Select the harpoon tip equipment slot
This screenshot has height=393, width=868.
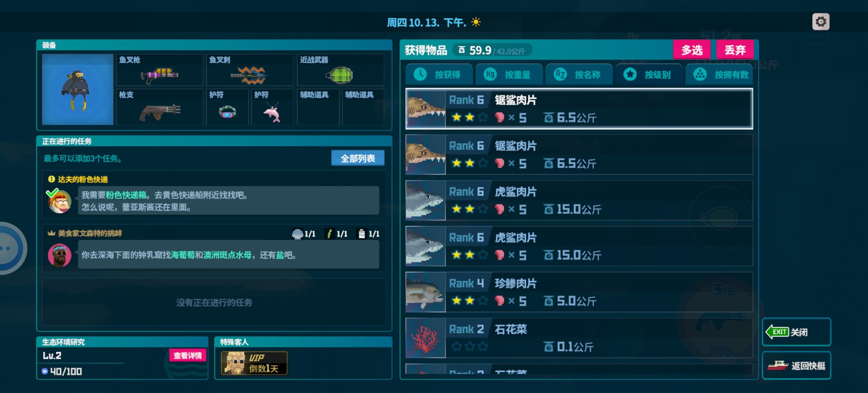[x=250, y=70]
